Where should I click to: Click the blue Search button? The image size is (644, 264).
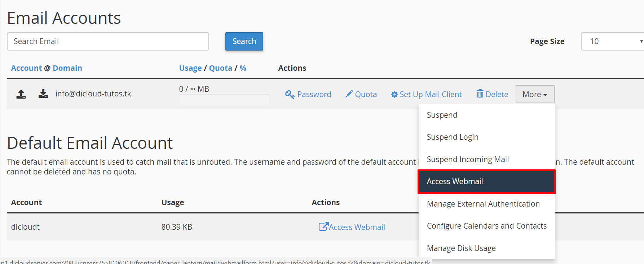pos(244,42)
